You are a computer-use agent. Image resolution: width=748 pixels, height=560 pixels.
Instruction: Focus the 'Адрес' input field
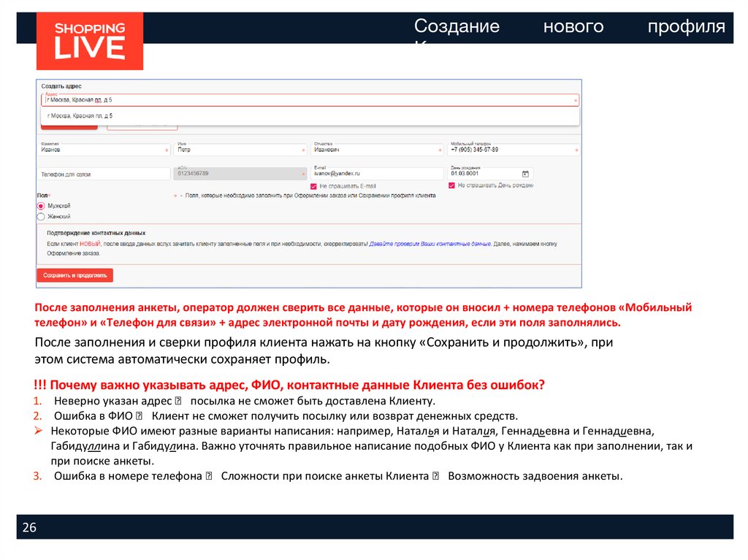(x=310, y=100)
